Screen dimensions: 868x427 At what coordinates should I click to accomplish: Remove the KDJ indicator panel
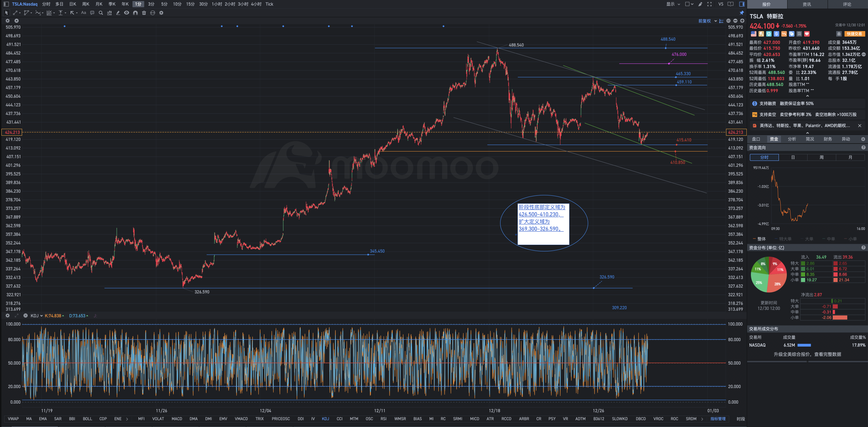click(x=26, y=316)
